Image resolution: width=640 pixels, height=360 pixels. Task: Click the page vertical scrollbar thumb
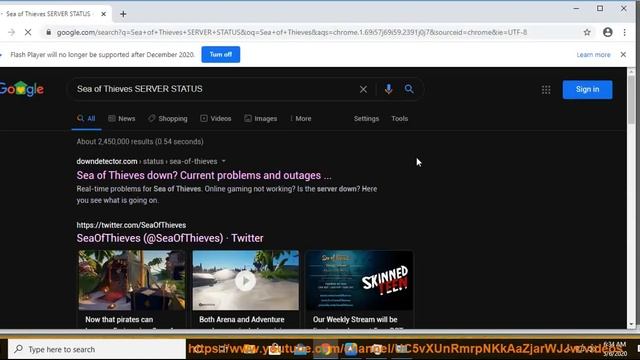pyautogui.click(x=631, y=99)
